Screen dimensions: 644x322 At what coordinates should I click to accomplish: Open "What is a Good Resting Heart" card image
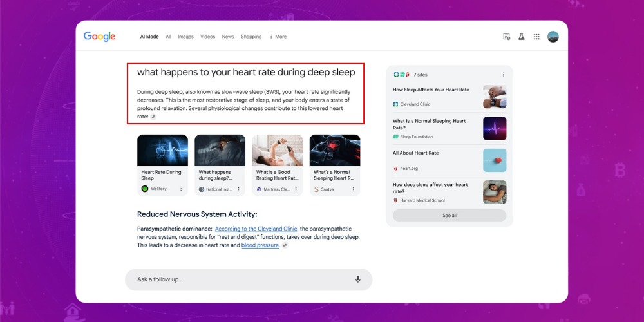tap(278, 150)
